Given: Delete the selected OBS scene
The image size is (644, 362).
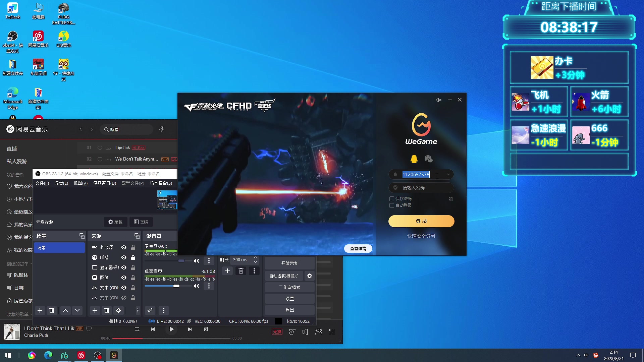Looking at the screenshot, I should pos(52,310).
